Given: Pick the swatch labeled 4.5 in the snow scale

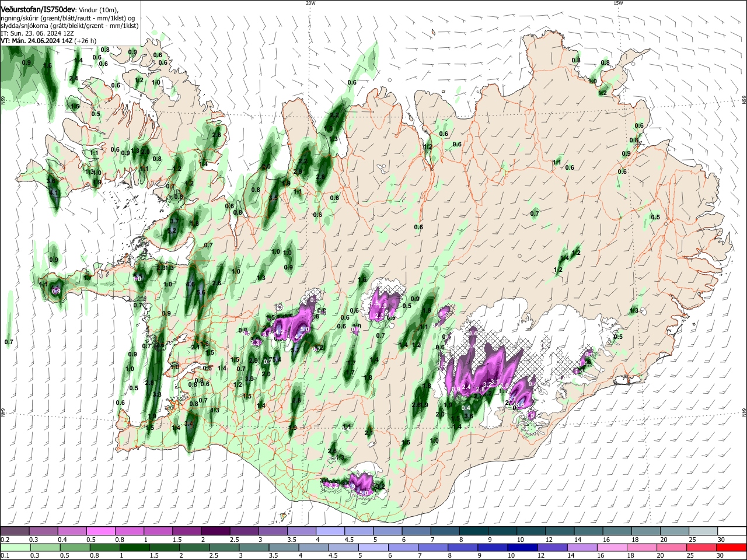Looking at the screenshot, I should click(x=359, y=531).
